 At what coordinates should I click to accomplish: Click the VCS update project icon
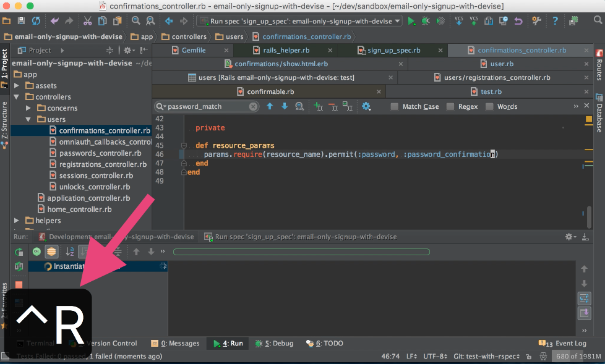tap(459, 21)
